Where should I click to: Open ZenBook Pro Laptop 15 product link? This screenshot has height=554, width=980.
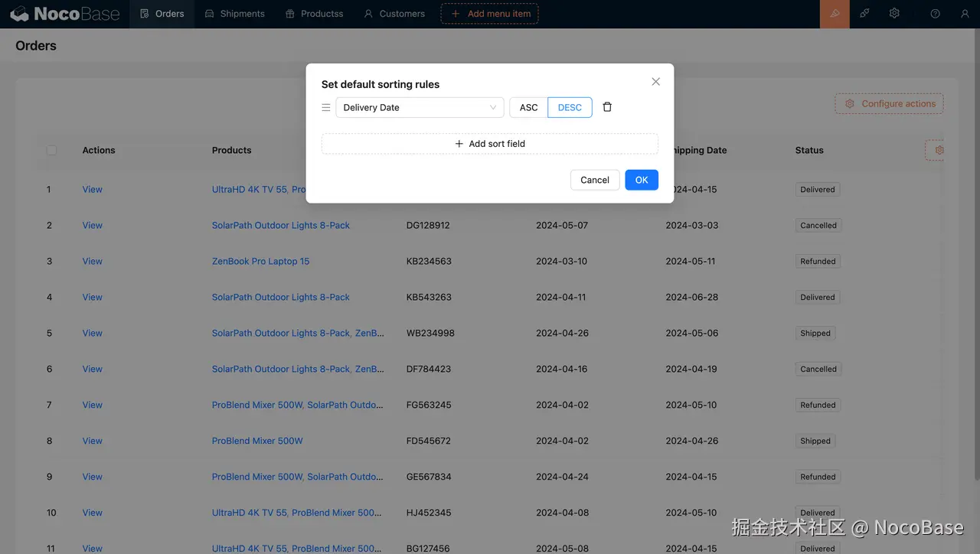click(x=261, y=262)
